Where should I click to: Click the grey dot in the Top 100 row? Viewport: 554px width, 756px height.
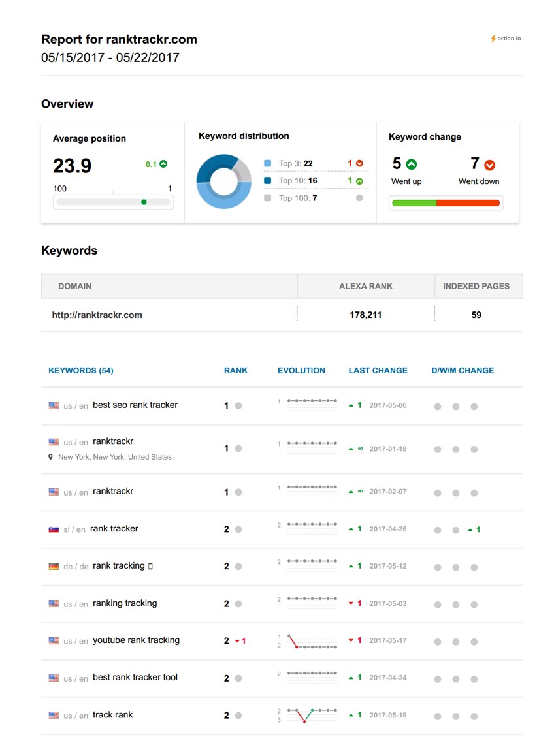tap(359, 198)
